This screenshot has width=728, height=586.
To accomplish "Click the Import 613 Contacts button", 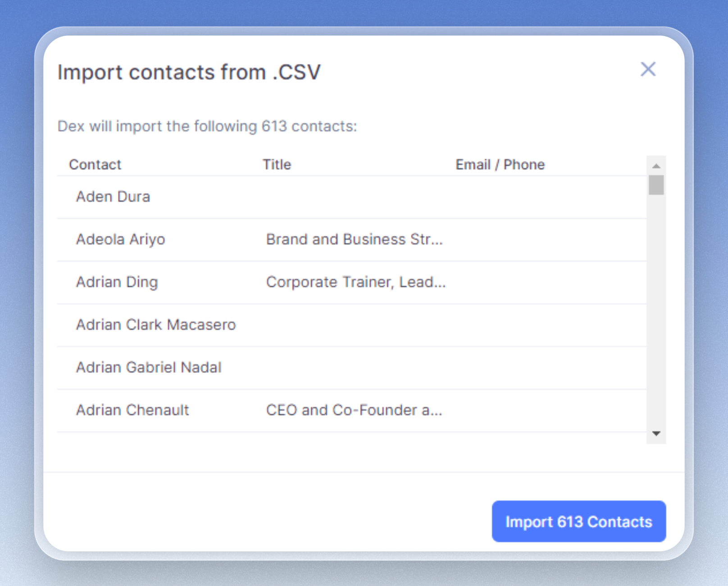I will 578,522.
